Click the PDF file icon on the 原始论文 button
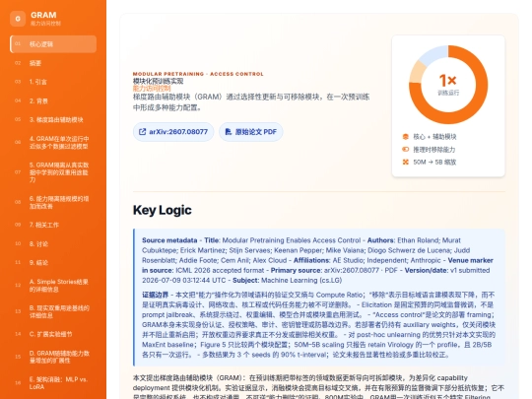This screenshot has height=399, width=532. coord(229,132)
